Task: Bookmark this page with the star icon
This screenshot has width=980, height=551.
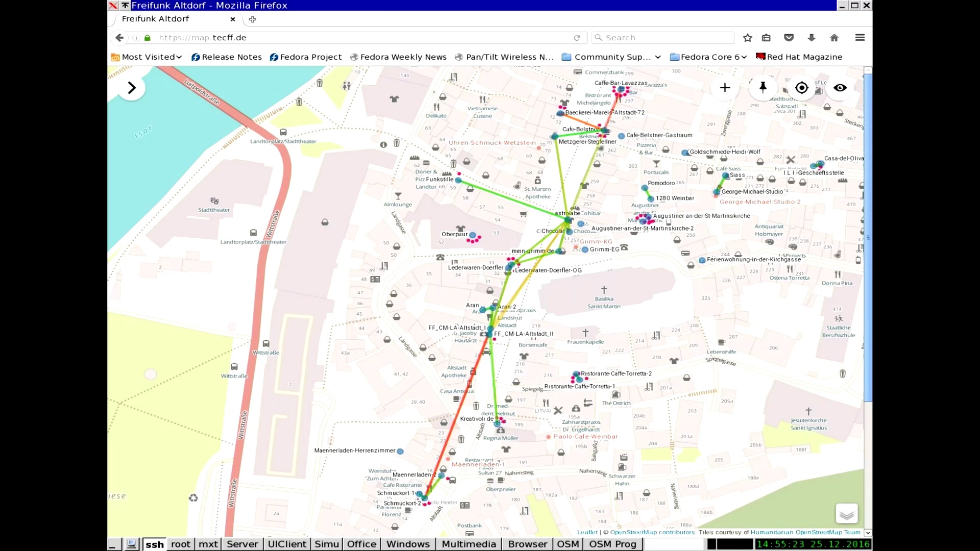Action: click(747, 38)
